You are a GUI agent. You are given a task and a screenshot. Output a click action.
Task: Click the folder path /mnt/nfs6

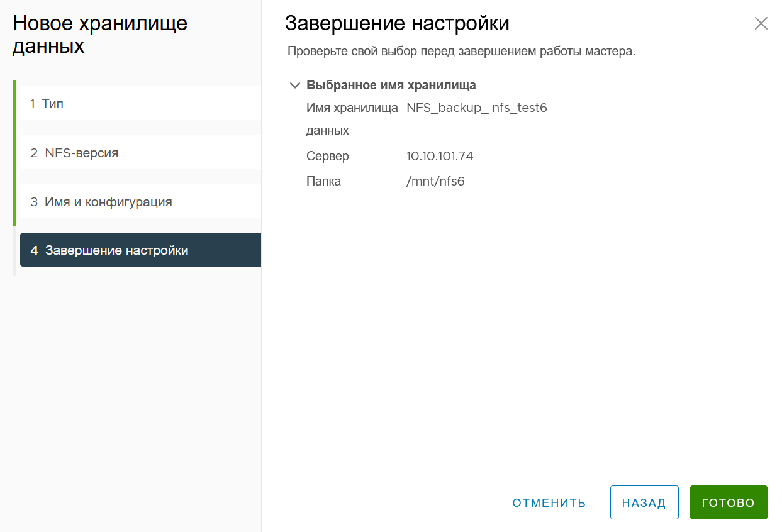click(x=435, y=182)
